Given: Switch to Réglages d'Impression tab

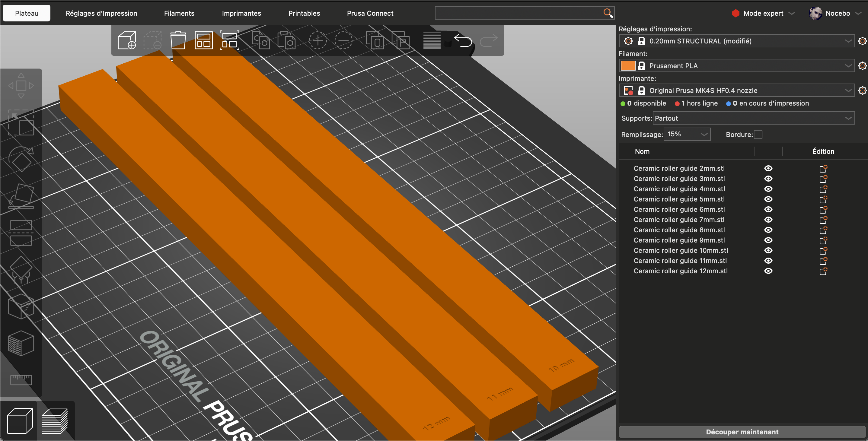Looking at the screenshot, I should (101, 13).
